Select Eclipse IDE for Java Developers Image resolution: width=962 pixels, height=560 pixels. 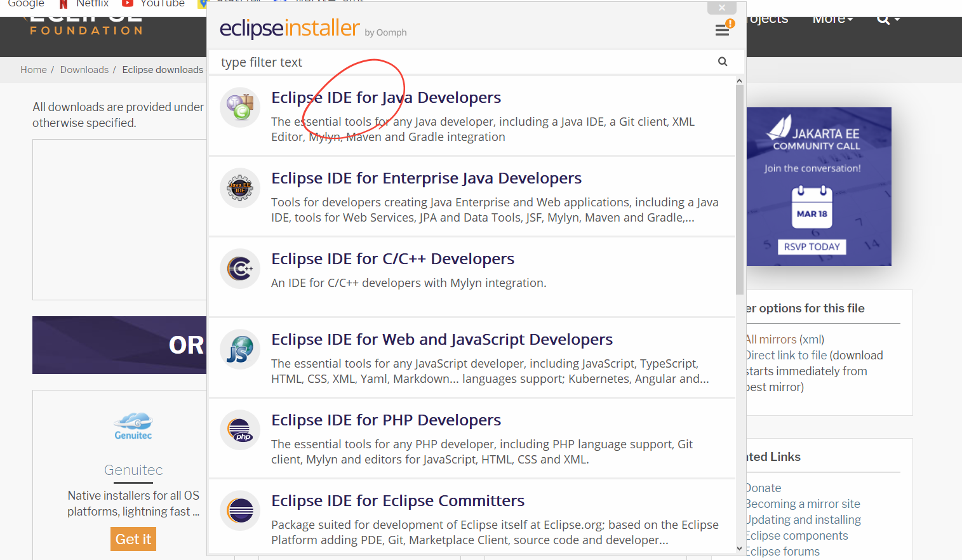click(386, 97)
